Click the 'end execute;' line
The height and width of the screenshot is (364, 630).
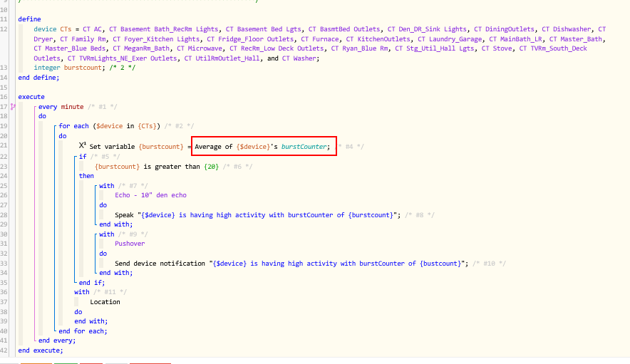(x=41, y=350)
